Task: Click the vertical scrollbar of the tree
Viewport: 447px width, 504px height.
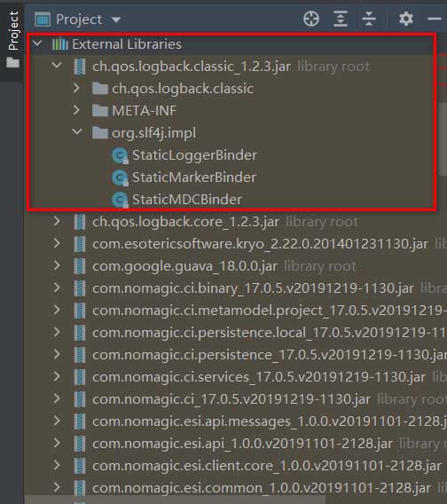Action: 443,139
